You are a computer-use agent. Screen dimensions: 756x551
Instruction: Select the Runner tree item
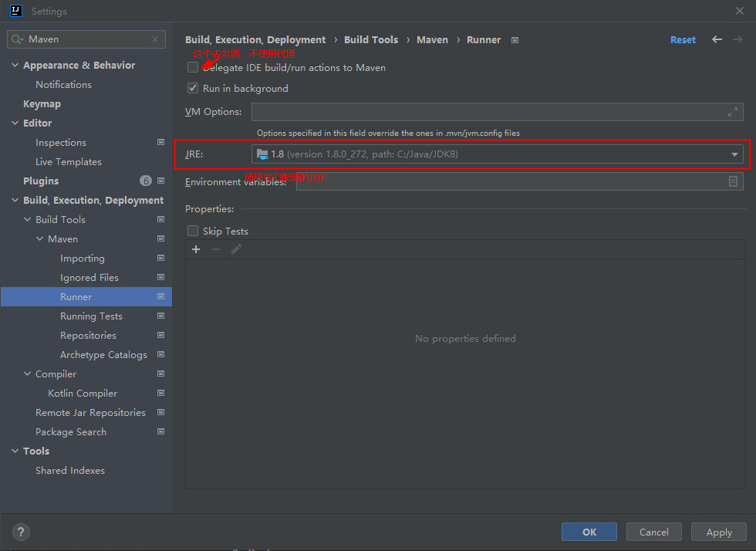click(86, 297)
